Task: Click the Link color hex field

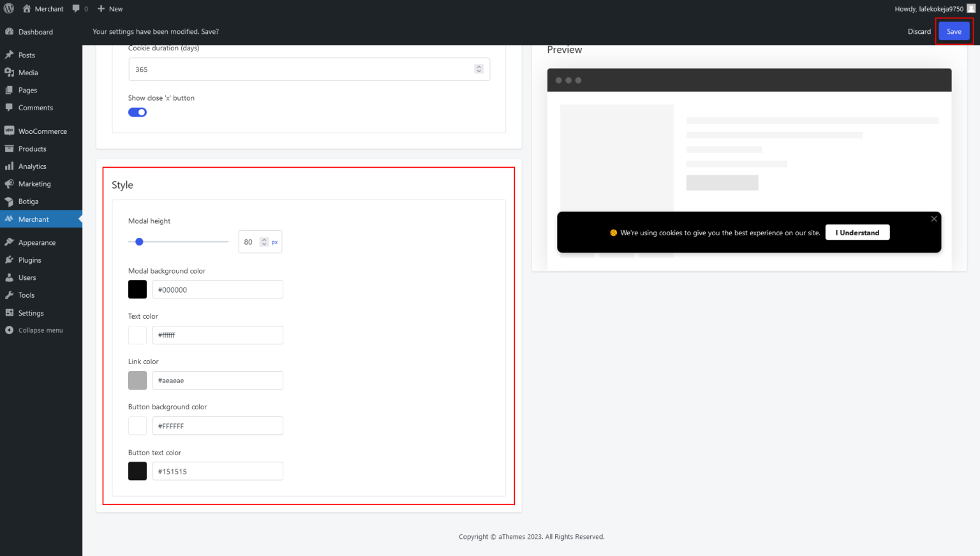Action: pyautogui.click(x=218, y=381)
